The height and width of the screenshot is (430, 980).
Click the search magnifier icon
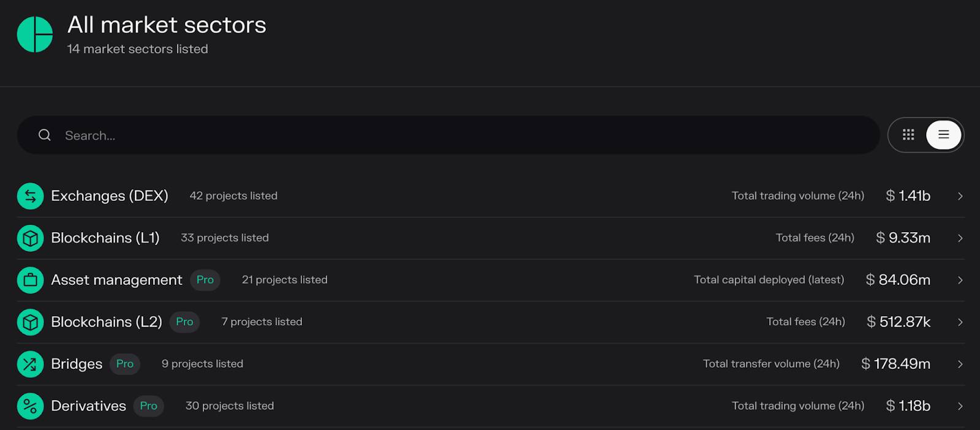click(x=45, y=135)
